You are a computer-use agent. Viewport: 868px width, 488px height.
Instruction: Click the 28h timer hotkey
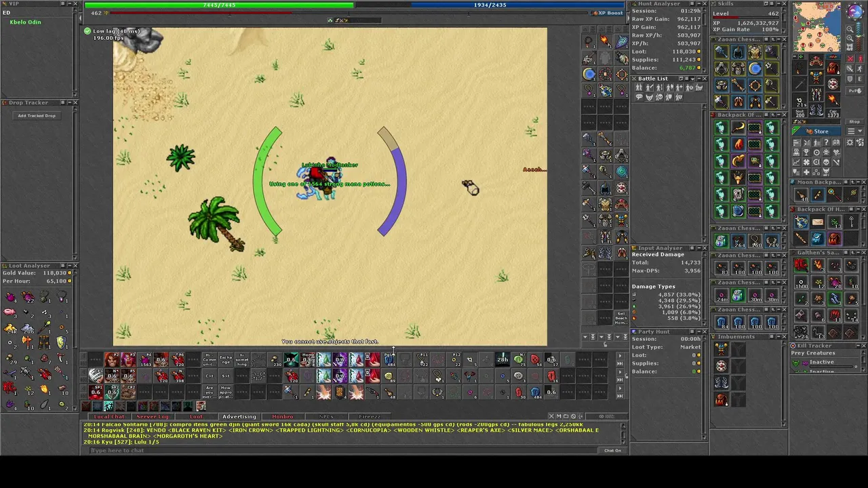point(502,359)
